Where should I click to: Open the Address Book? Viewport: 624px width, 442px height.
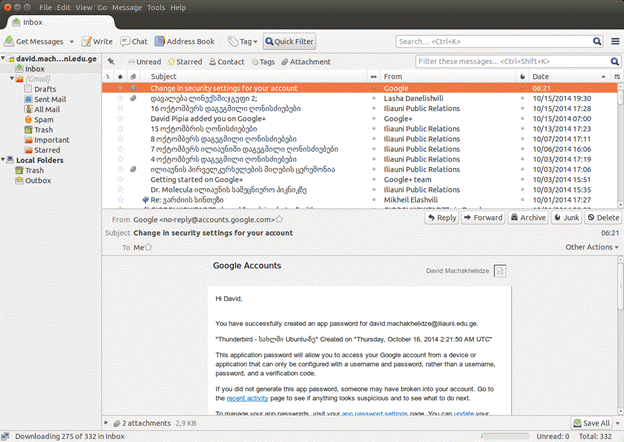click(185, 41)
